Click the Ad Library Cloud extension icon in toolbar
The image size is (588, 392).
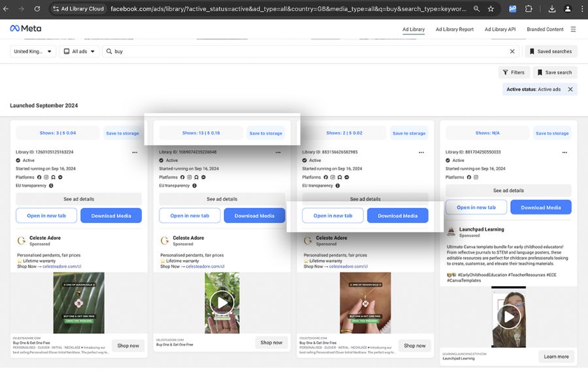tap(513, 8)
